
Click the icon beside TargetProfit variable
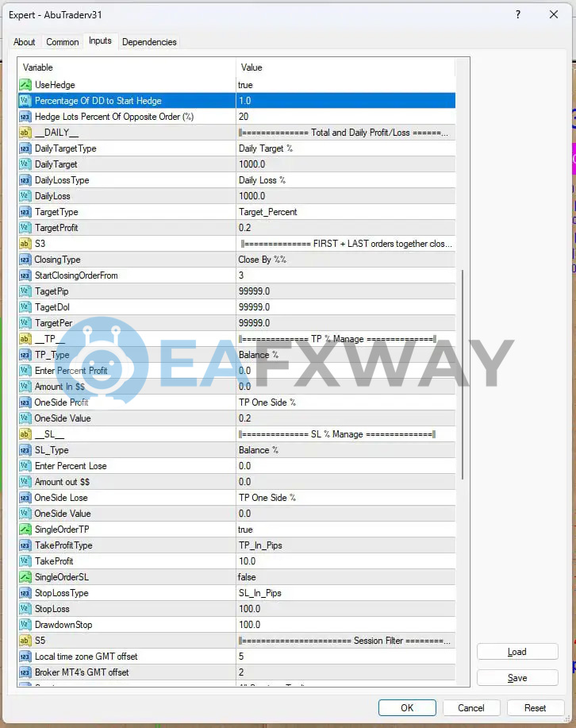coord(25,228)
